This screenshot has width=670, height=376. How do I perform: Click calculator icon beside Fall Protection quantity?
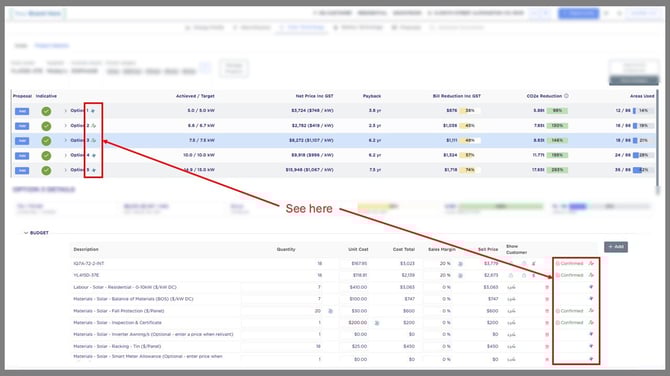click(330, 311)
